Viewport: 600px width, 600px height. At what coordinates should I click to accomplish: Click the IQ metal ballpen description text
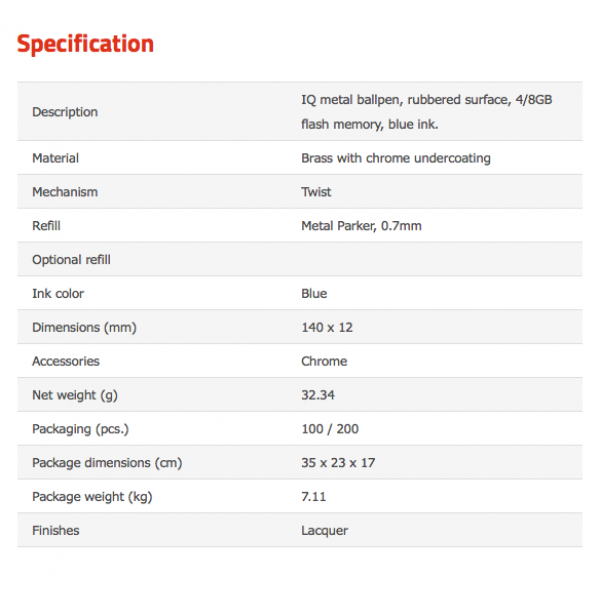pyautogui.click(x=427, y=112)
